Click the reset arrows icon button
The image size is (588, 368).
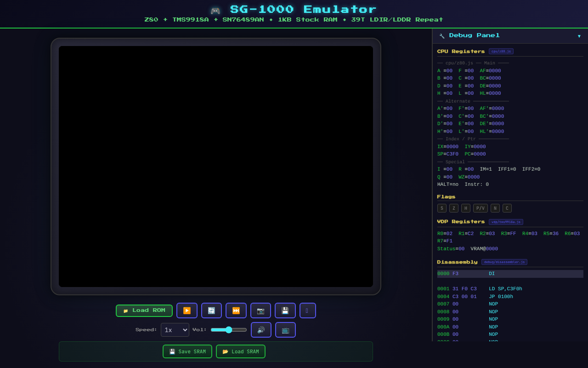pos(211,310)
